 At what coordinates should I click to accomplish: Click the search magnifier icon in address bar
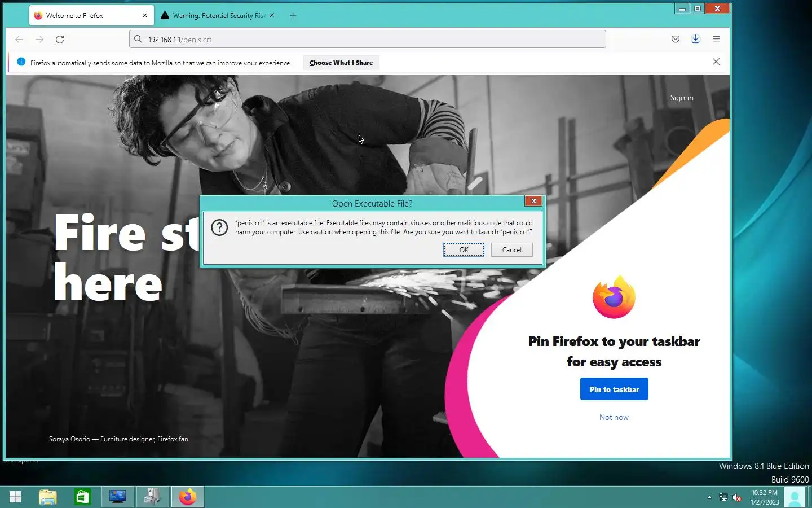(x=138, y=40)
